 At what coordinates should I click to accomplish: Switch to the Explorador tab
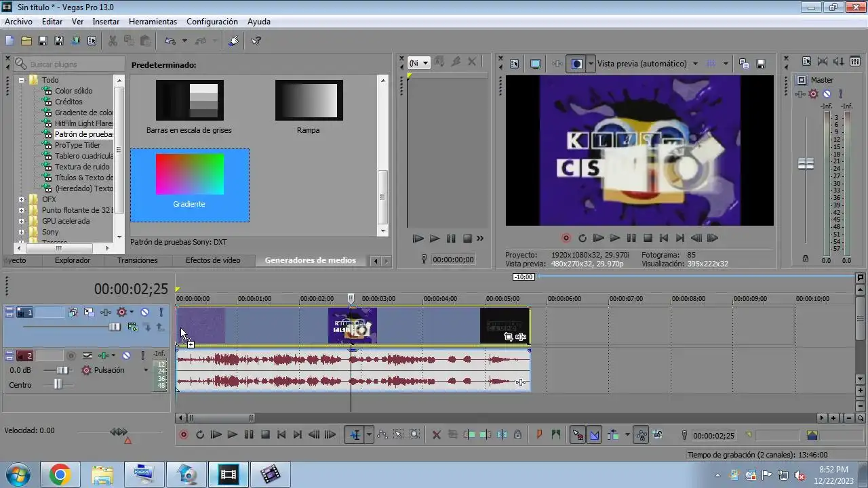pos(73,260)
